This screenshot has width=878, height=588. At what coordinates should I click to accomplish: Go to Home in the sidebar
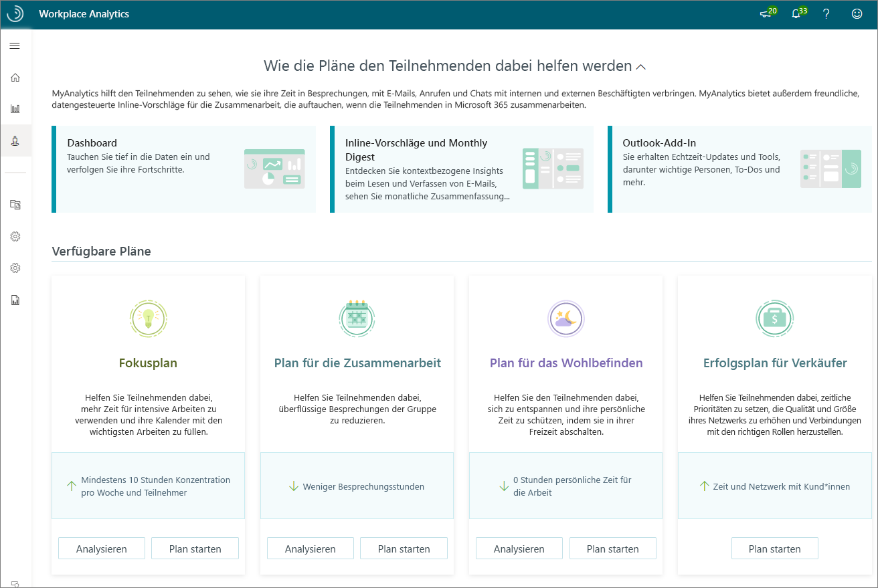click(x=15, y=77)
